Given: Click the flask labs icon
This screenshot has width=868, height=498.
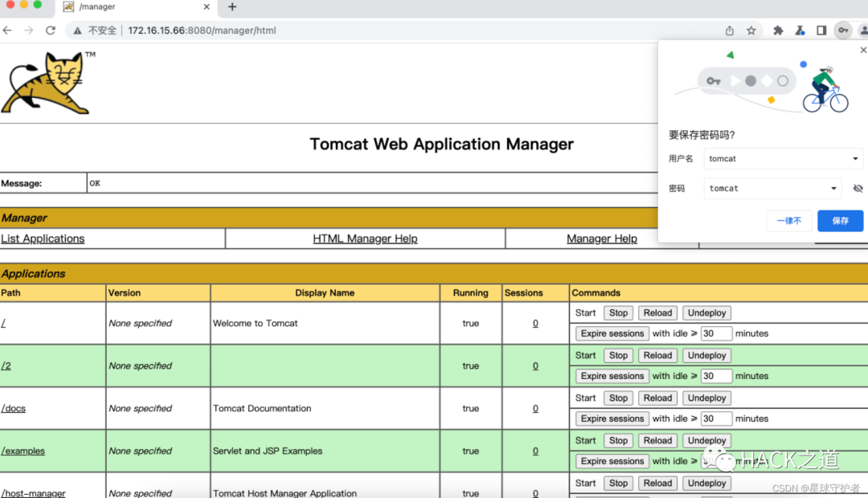Looking at the screenshot, I should (800, 31).
